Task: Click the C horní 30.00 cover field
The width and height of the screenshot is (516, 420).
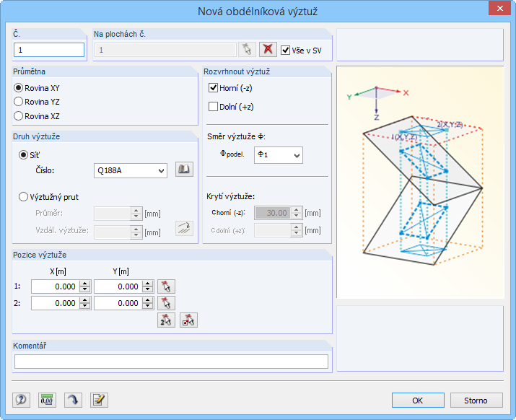Action: (x=273, y=213)
